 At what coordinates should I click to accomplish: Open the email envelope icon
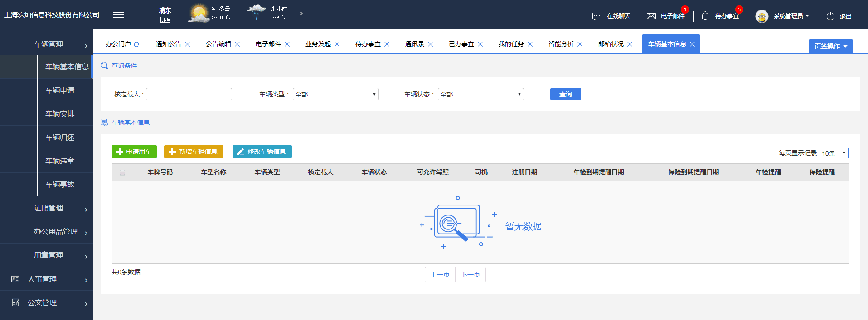651,16
